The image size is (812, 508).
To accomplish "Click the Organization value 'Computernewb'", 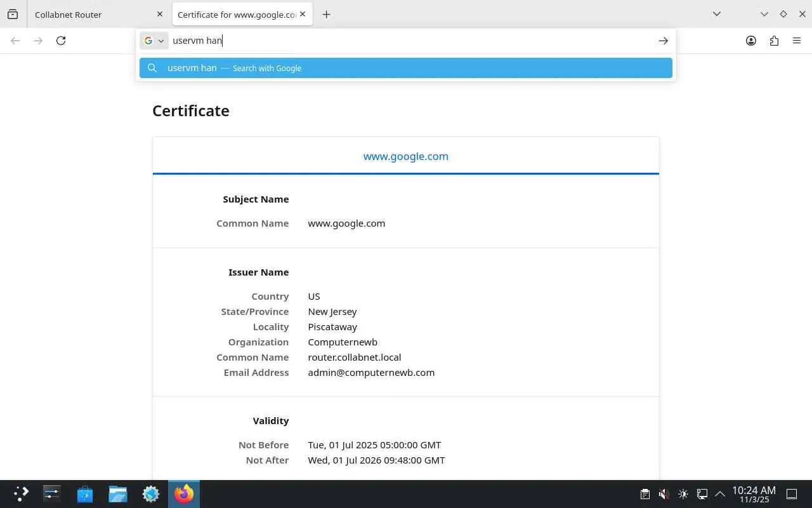I will point(343,342).
